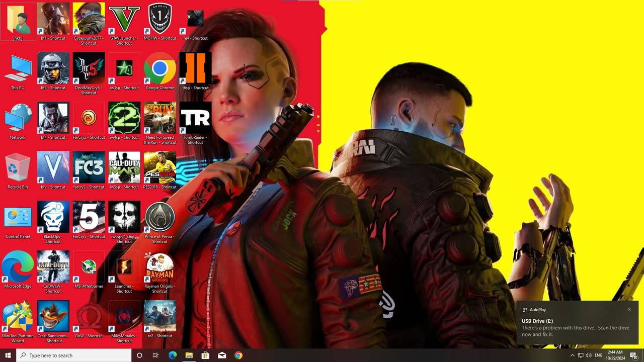Select the bfv shortcut icon
The width and height of the screenshot is (644, 362).
coord(53,171)
